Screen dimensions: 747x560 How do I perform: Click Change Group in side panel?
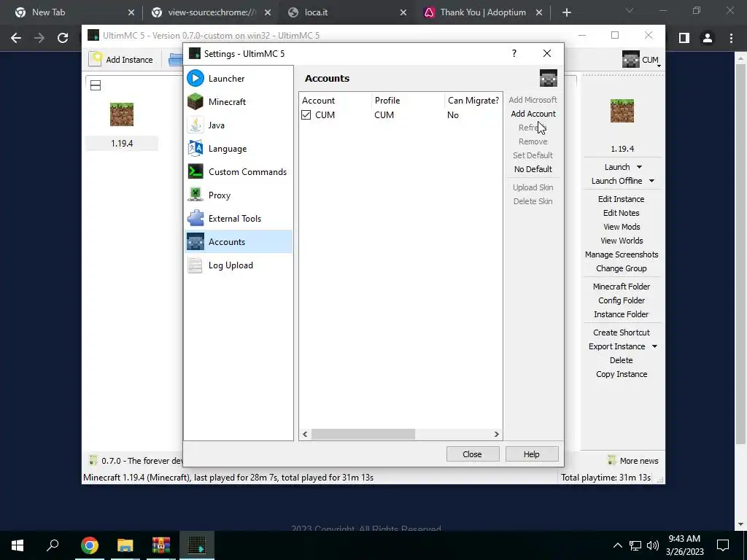pos(622,268)
